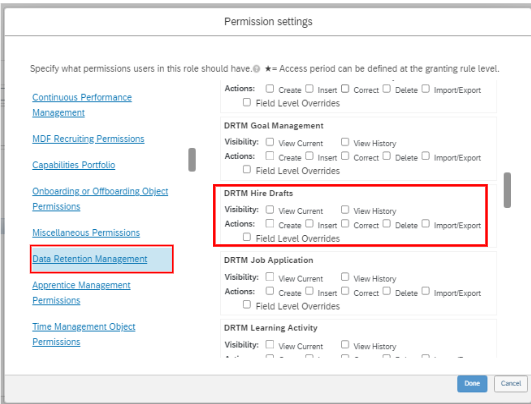This screenshot has width=531, height=404.
Task: Enable View Current for DRTM Goal Management
Action: click(x=270, y=142)
